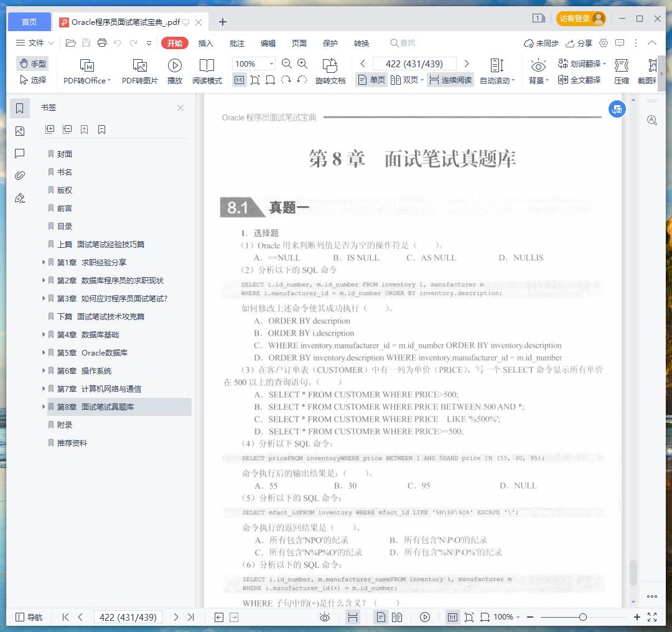
Task: Open the thumbnails sidebar panel
Action: coord(20,131)
